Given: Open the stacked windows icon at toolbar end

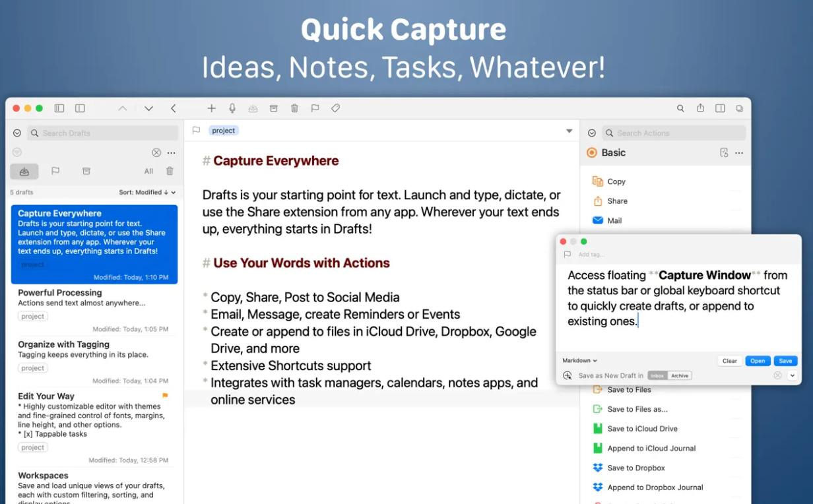Looking at the screenshot, I should pos(739,108).
